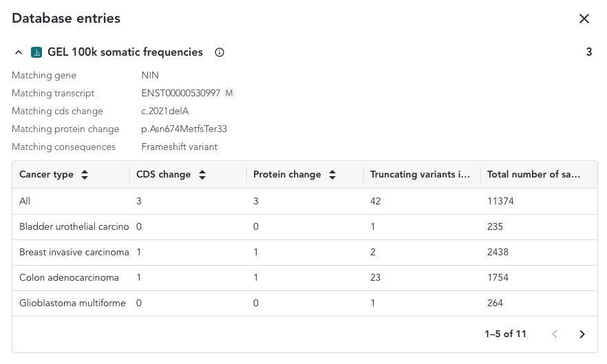Click the Truncating variants column header

click(x=420, y=175)
